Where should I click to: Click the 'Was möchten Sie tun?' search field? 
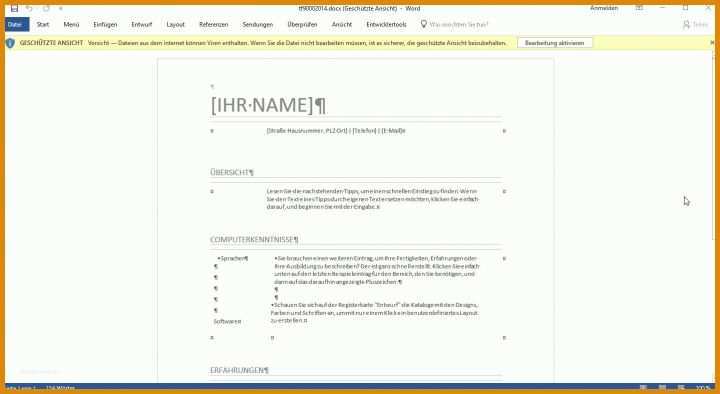point(459,24)
